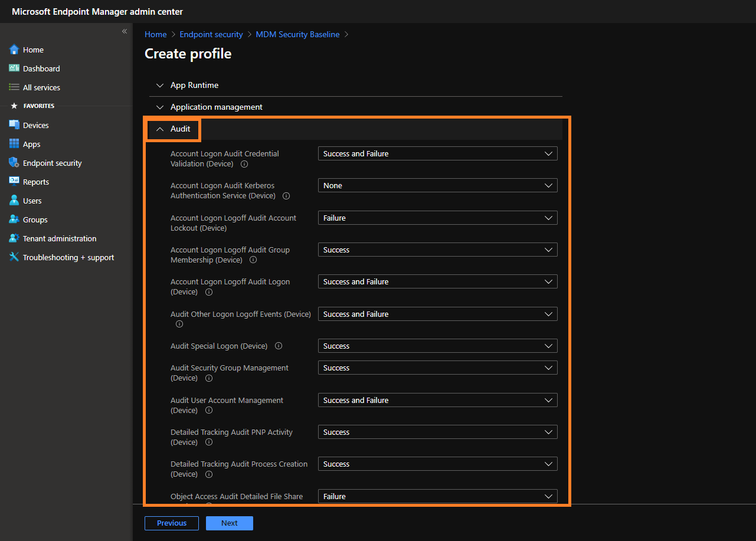Open the Dashboard sidebar icon
Image resolution: width=756 pixels, height=541 pixels.
point(14,68)
